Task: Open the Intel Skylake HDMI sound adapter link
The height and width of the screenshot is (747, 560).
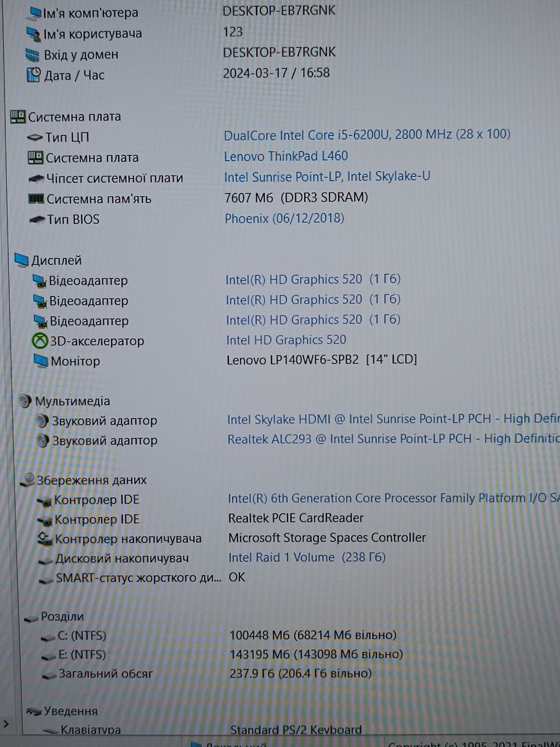Action: 393,419
